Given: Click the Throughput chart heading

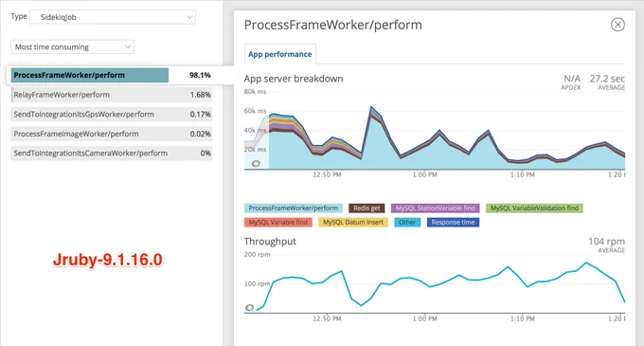Looking at the screenshot, I should tap(270, 242).
